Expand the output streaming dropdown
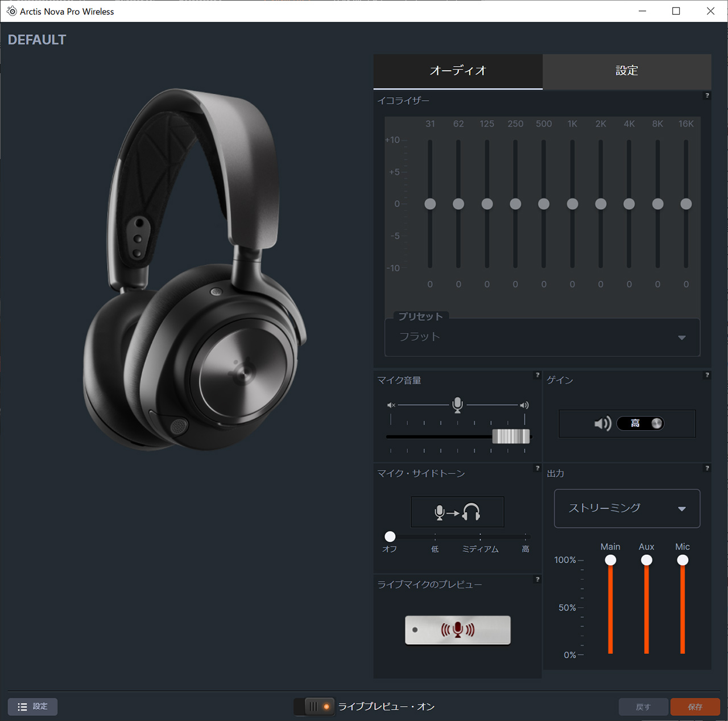Screen dimensions: 728x721 pos(627,508)
